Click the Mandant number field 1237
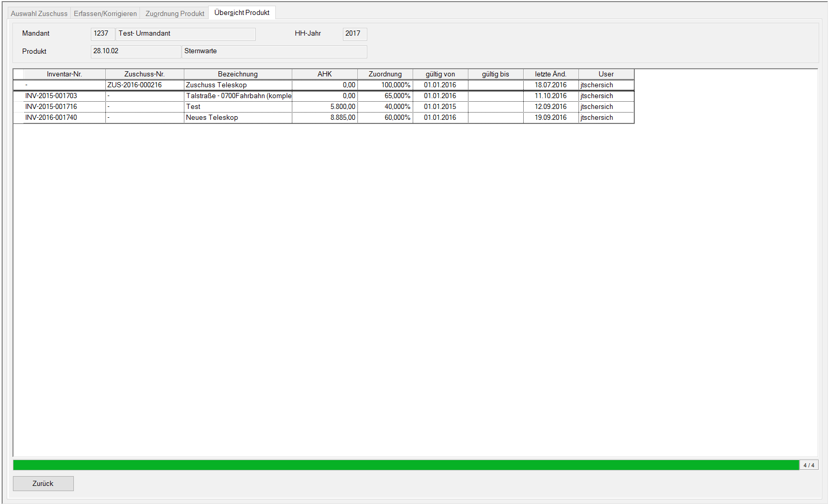 [x=102, y=34]
